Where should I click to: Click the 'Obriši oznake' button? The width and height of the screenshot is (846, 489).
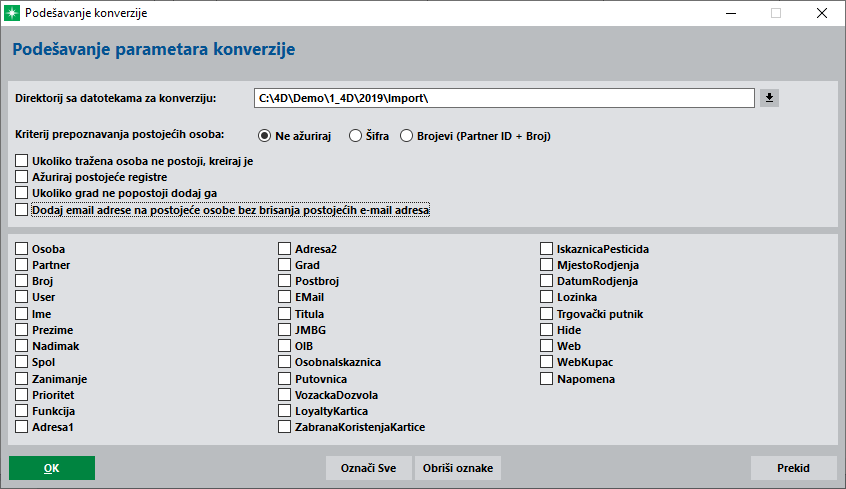coord(458,469)
